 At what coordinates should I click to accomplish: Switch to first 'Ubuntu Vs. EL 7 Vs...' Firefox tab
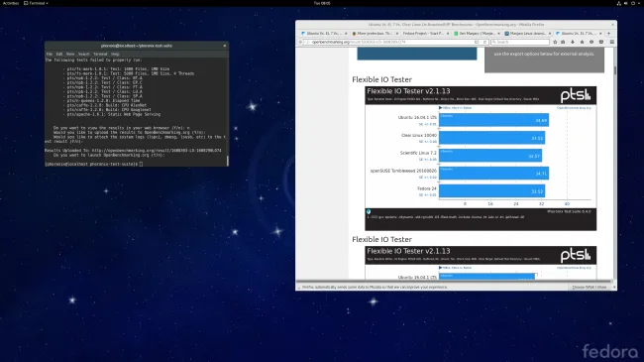click(x=323, y=34)
